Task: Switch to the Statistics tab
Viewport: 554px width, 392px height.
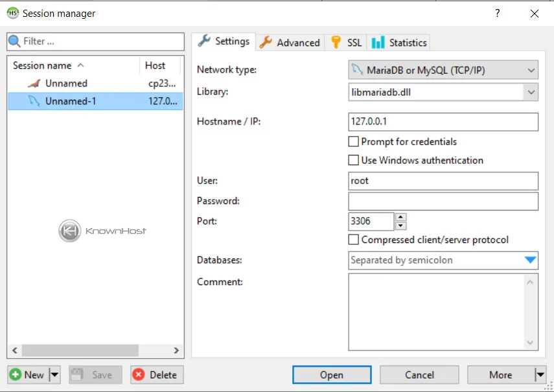Action: click(x=399, y=42)
